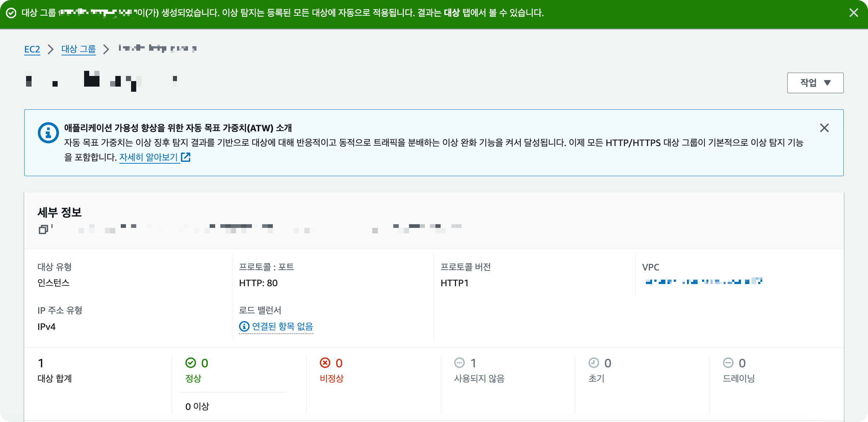The image size is (868, 422).
Task: Click the info icon next to 연결된 항목 없음
Action: click(x=244, y=326)
